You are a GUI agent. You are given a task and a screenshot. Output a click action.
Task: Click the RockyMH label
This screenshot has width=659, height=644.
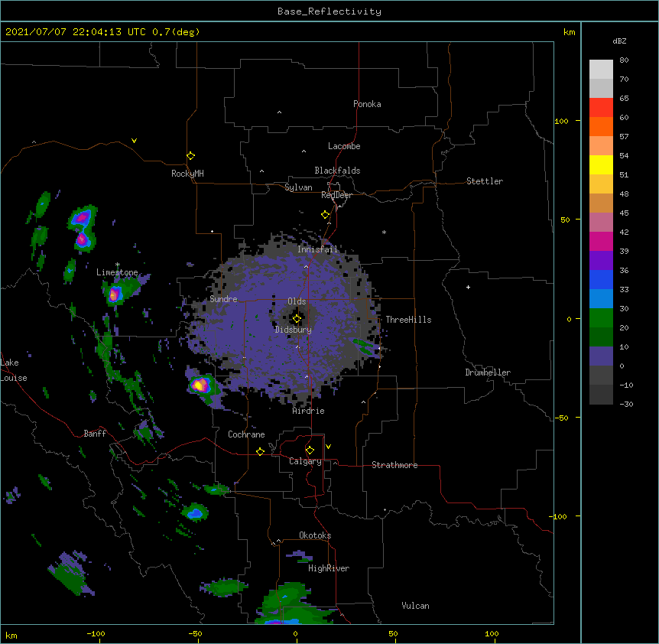(187, 174)
